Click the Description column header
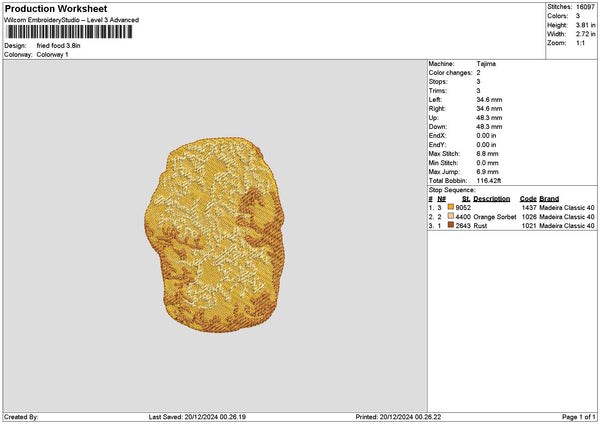Viewport: 600px width, 424px height. (x=492, y=199)
